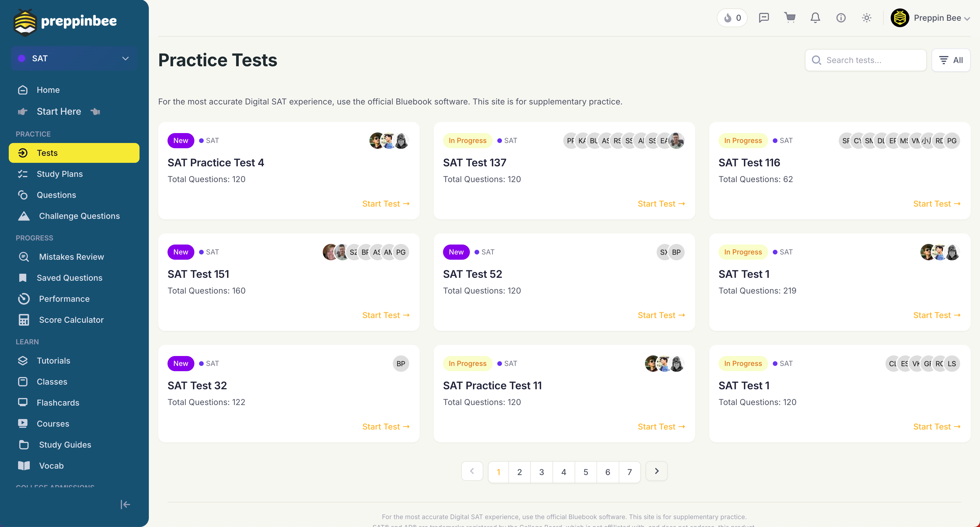
Task: Click Challenge Questions mountain icon
Action: click(24, 216)
